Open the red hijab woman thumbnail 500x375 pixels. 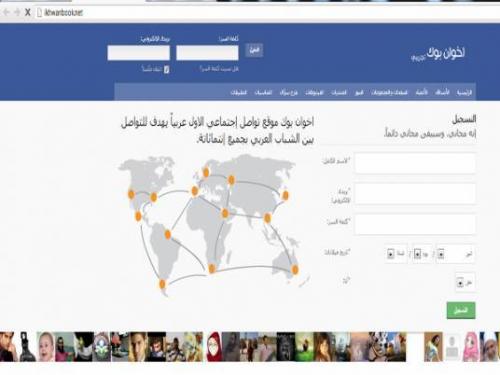(214, 347)
